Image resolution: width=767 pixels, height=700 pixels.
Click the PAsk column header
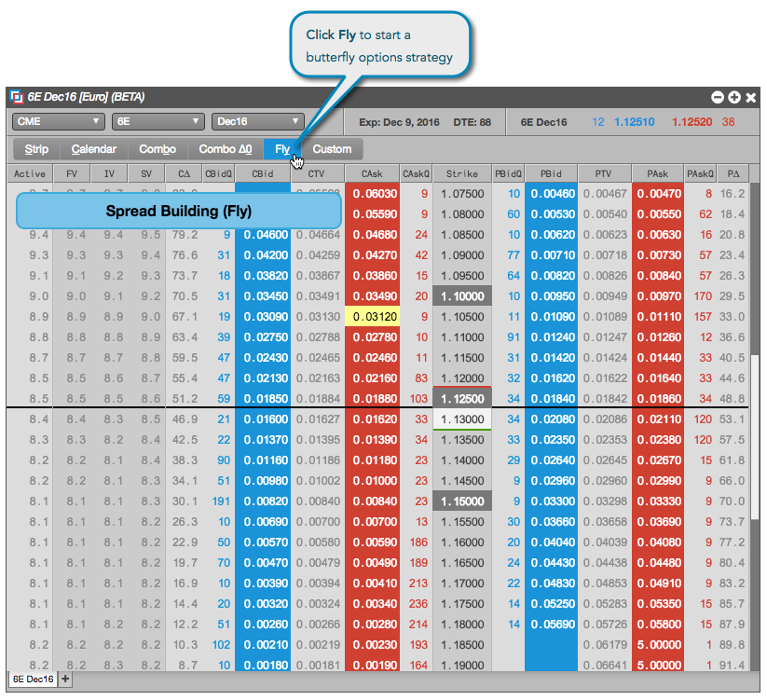(658, 173)
